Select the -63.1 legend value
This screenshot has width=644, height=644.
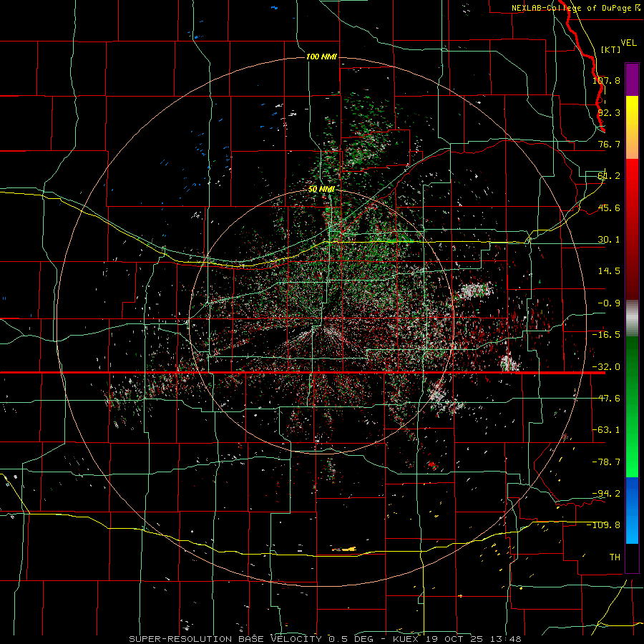point(606,430)
